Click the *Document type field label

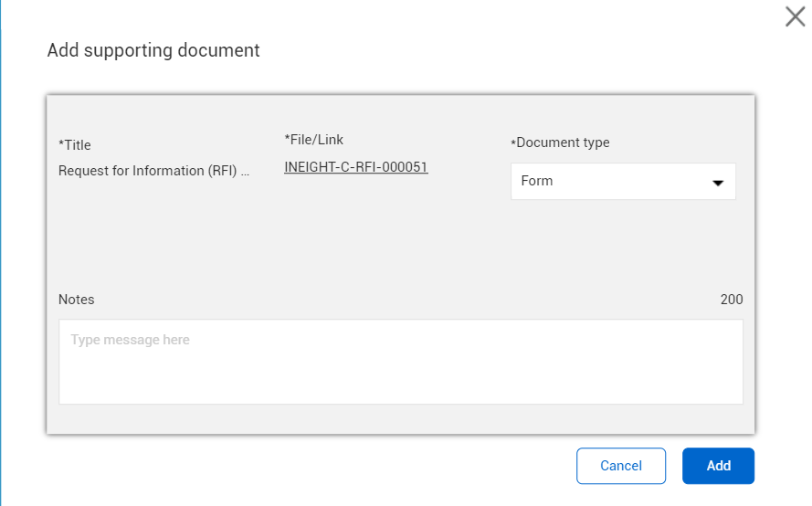click(562, 142)
